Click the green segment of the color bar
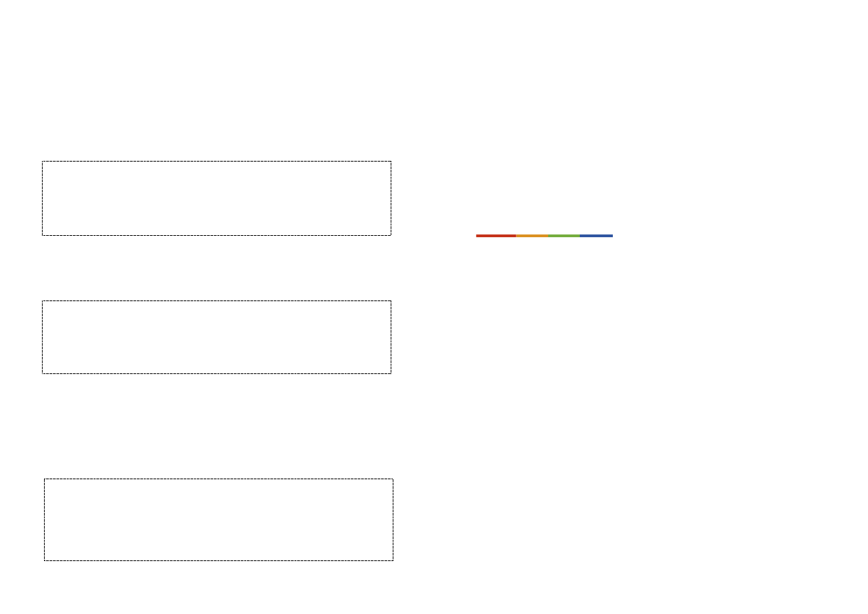Screen dimensions: 868x614 tap(564, 236)
